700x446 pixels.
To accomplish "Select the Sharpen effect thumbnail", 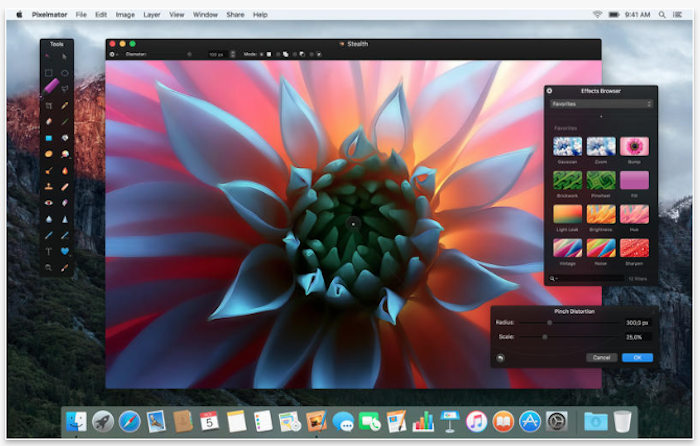I will (x=634, y=248).
